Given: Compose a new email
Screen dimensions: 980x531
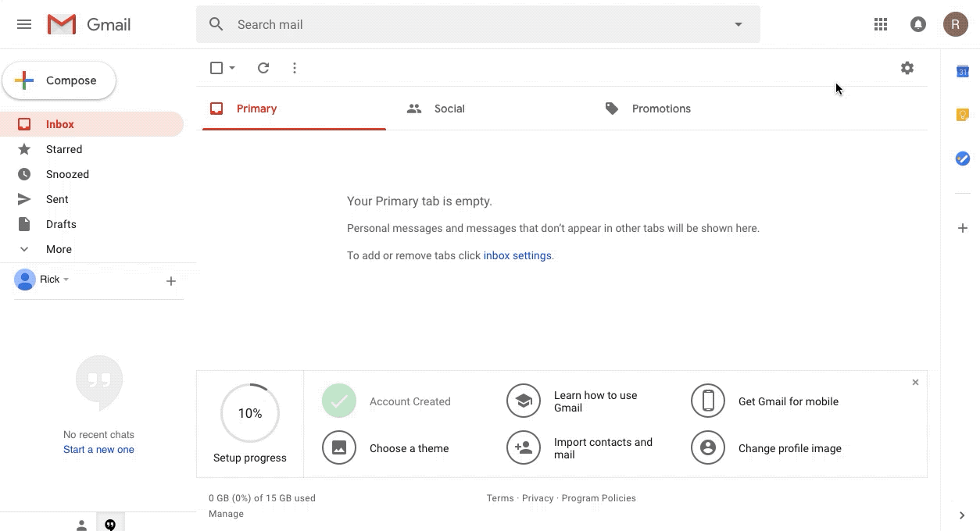Looking at the screenshot, I should click(59, 80).
